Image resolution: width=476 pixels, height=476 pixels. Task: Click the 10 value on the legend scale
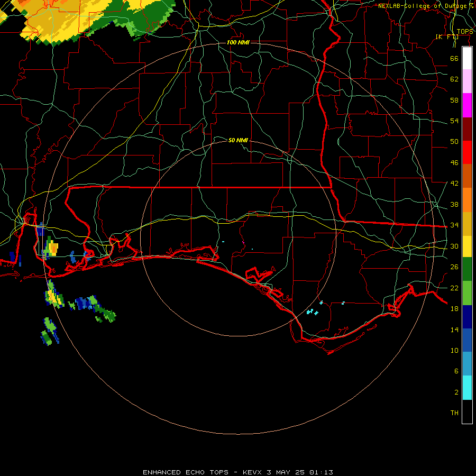454,350
